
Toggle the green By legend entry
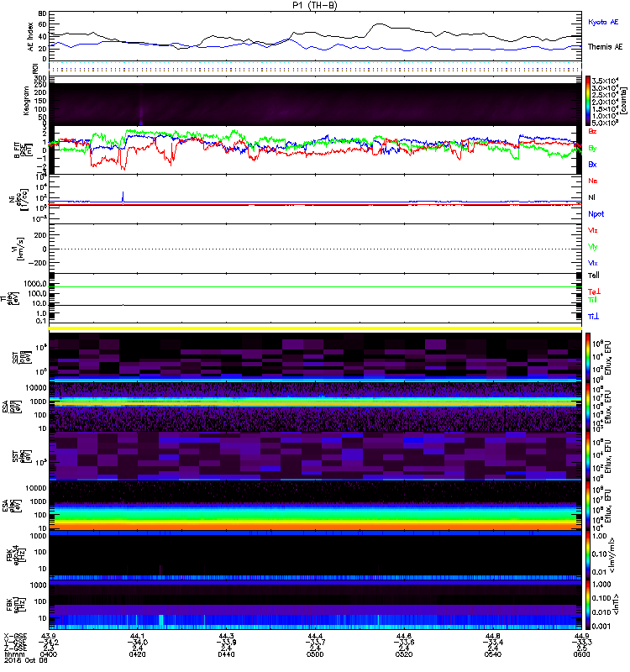592,148
